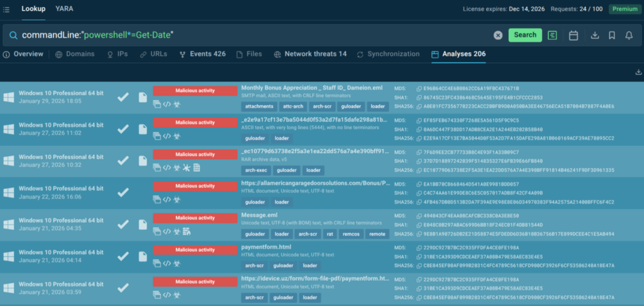Image resolution: width=644 pixels, height=306 pixels.
Task: Click export icon below the search bar right
Action: [x=639, y=72]
